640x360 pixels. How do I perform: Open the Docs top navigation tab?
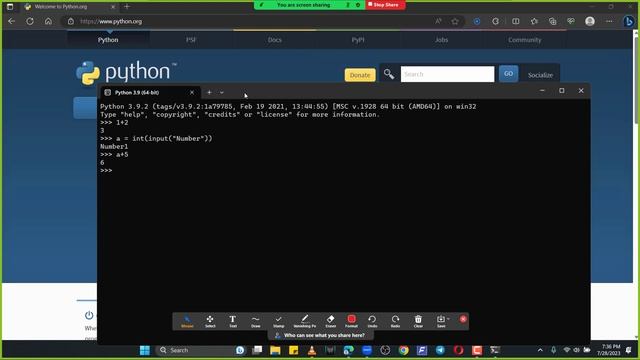click(x=275, y=40)
